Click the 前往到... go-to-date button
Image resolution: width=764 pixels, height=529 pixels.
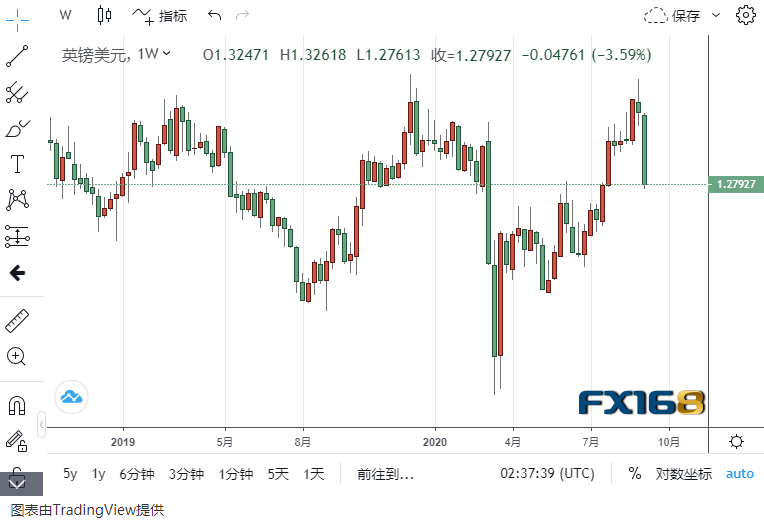pos(385,474)
